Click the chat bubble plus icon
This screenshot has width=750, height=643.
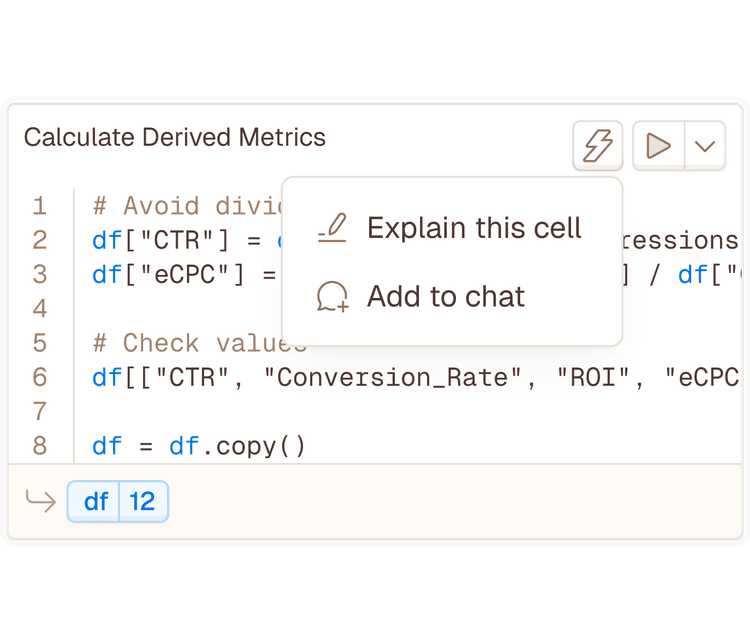(x=332, y=297)
